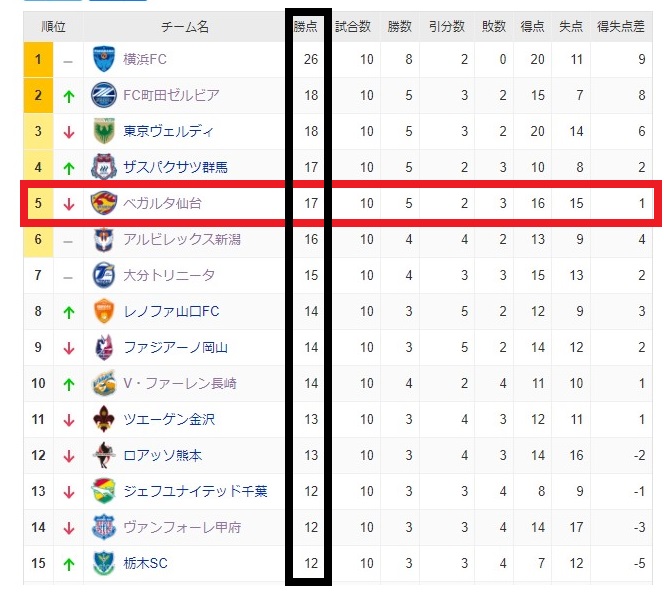The height and width of the screenshot is (602, 664).
Task: Click the 試合数 column header
Action: [x=353, y=27]
